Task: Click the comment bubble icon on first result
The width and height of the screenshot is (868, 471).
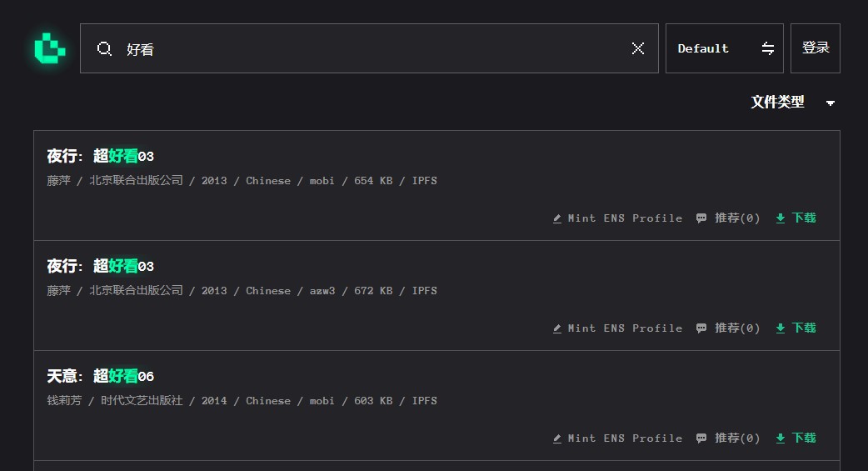Action: pyautogui.click(x=701, y=218)
